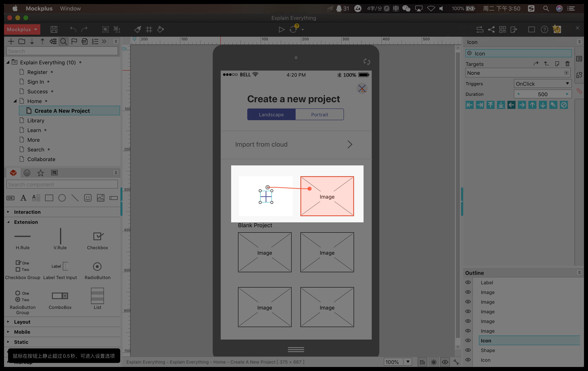The image size is (588, 371).
Task: Collapse the Extension component section
Action: pos(8,222)
